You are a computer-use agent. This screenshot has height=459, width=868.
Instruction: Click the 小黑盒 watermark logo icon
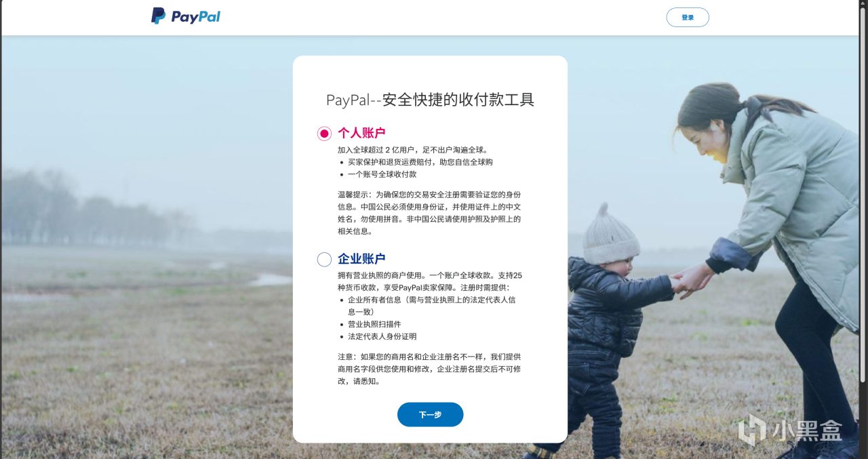coord(751,430)
